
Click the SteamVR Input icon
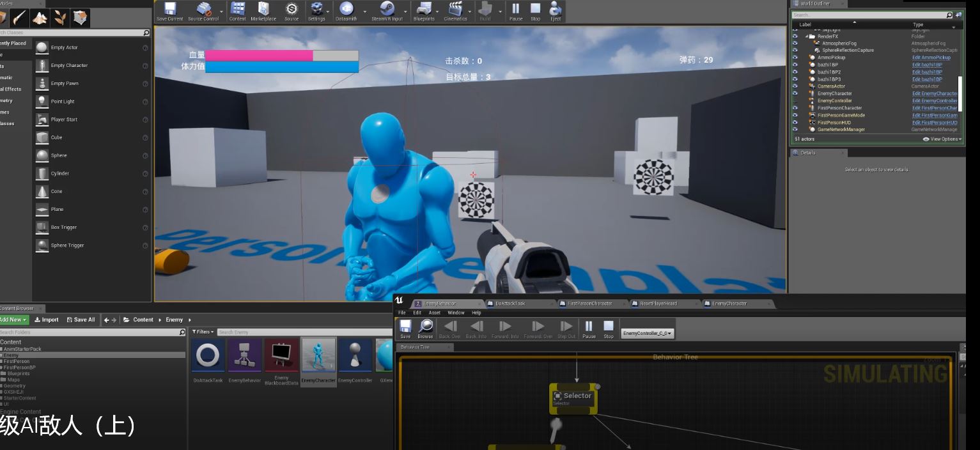(387, 11)
